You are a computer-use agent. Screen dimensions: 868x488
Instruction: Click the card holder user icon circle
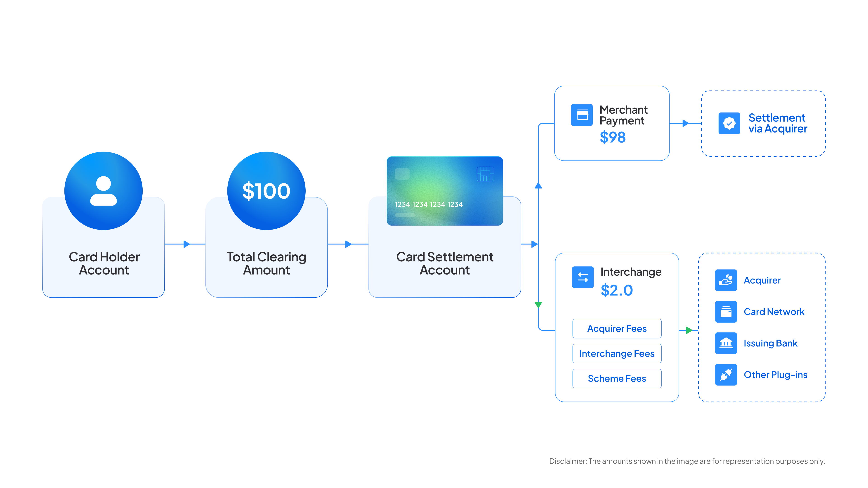pos(104,191)
